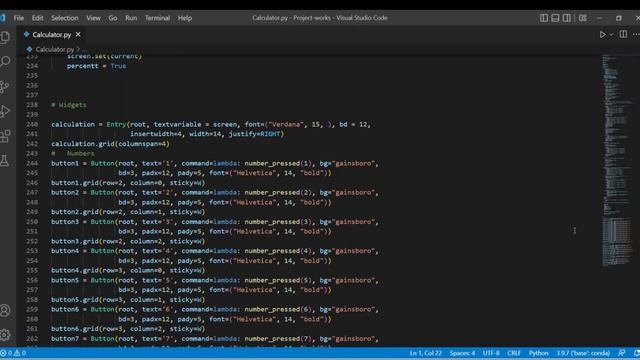Click 'button4.grid(row=3, column=0' line
Image resolution: width=640 pixels, height=360 pixels.
128,271
